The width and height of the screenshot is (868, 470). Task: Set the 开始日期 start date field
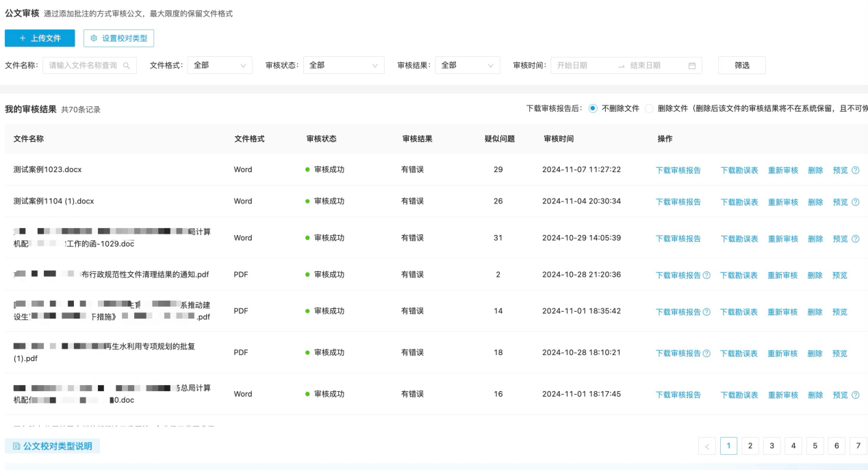[x=581, y=66]
